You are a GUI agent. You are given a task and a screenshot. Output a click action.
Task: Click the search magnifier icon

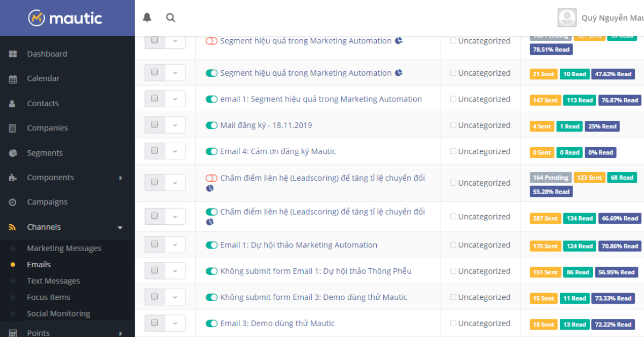(x=171, y=18)
